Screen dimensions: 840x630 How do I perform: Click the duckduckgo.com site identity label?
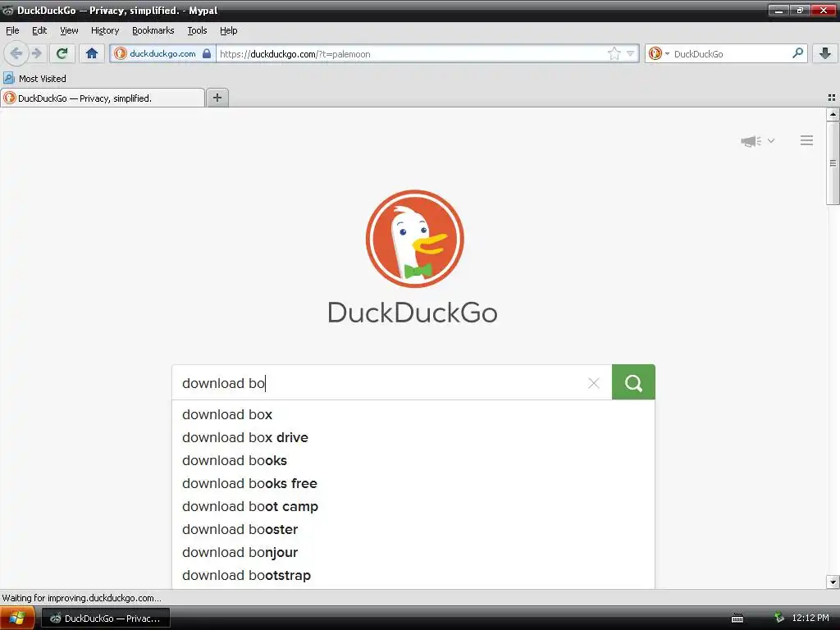[x=162, y=53]
